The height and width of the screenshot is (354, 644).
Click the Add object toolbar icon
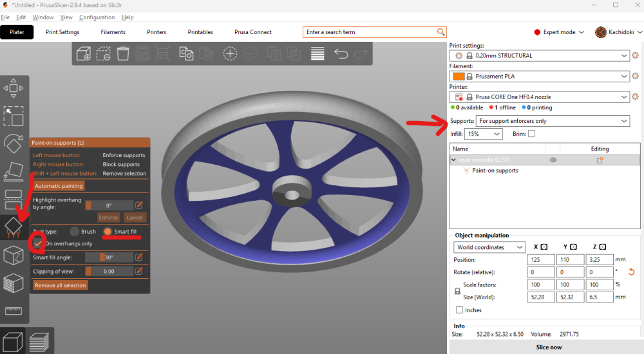(84, 54)
